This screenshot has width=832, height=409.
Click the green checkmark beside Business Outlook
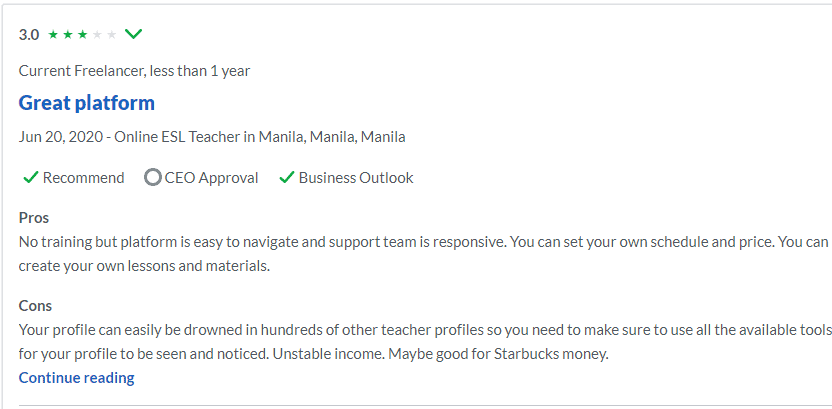coord(286,178)
